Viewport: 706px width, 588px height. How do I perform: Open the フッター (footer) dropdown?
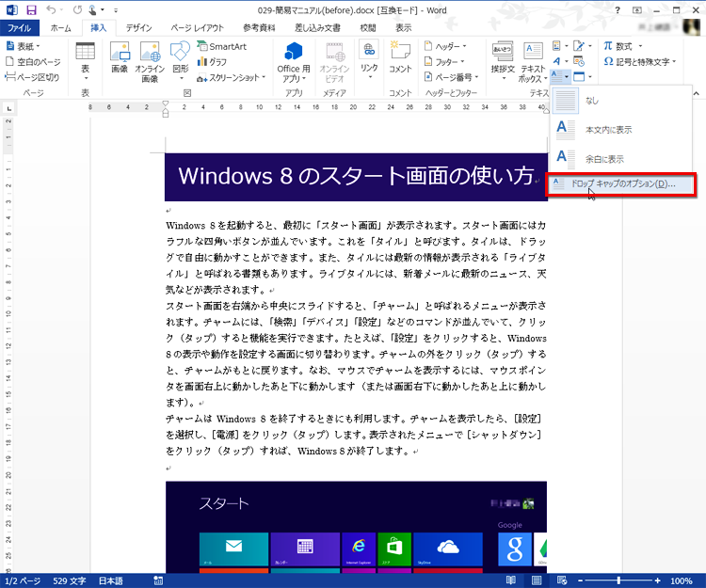click(x=444, y=62)
